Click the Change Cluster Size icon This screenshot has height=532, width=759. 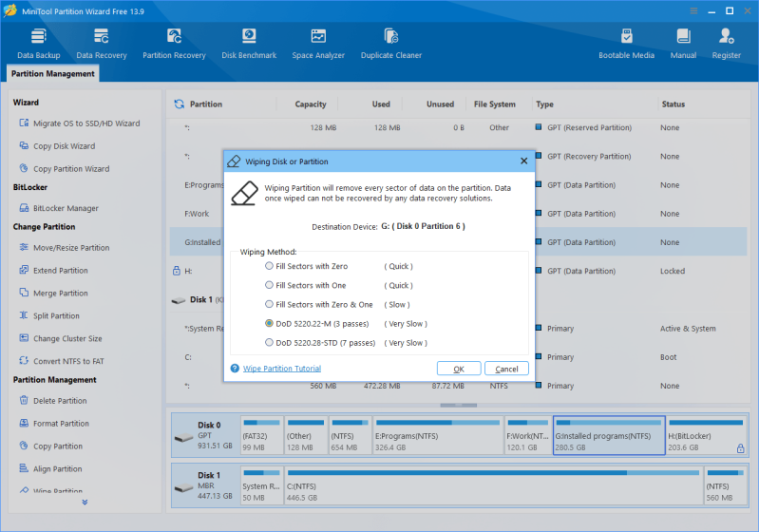[x=24, y=338]
